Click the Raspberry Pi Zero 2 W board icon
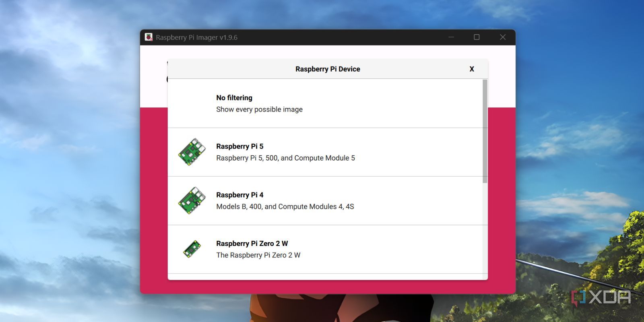This screenshot has width=644, height=322. (x=192, y=249)
